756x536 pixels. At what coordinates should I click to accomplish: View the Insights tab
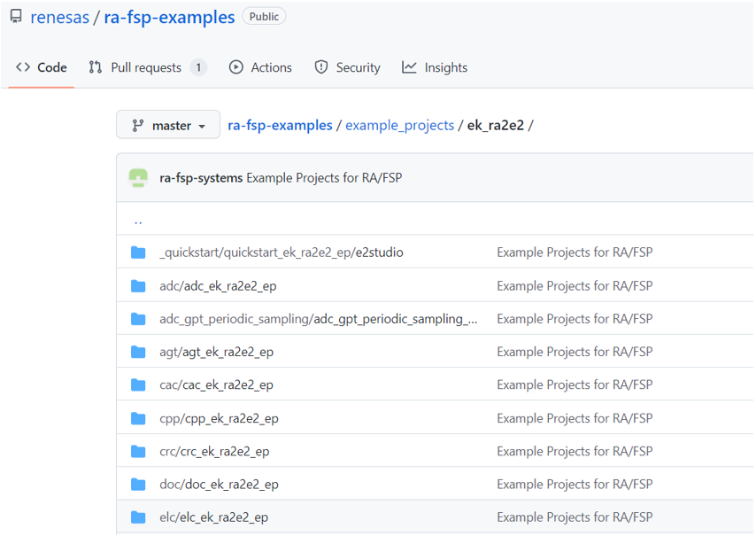click(435, 67)
